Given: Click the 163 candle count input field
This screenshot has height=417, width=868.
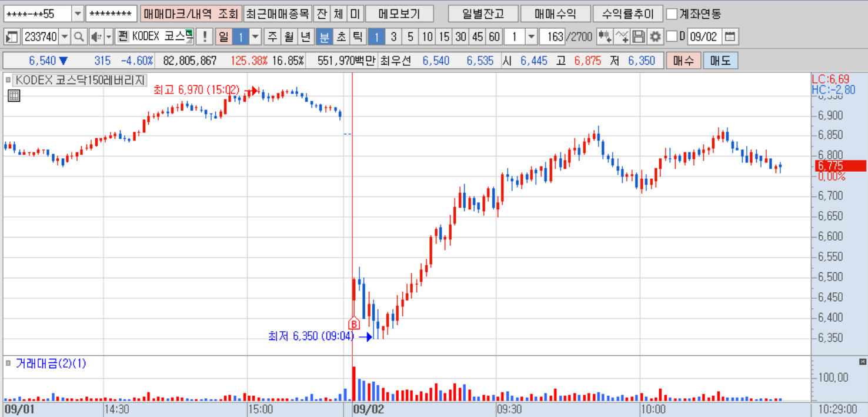Looking at the screenshot, I should 552,37.
